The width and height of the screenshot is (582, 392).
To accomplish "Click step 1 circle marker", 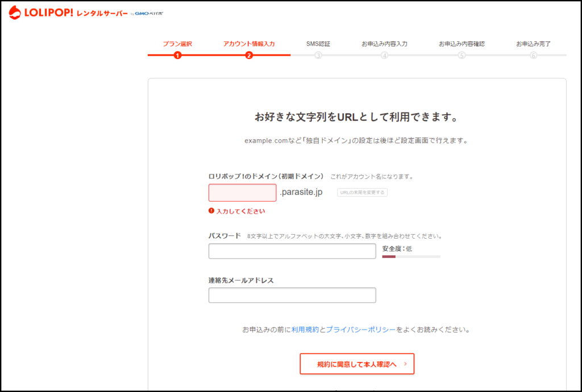I will click(178, 55).
